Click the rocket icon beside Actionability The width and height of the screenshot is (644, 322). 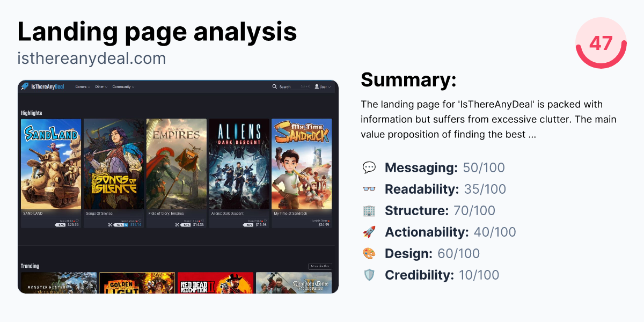[x=369, y=232]
